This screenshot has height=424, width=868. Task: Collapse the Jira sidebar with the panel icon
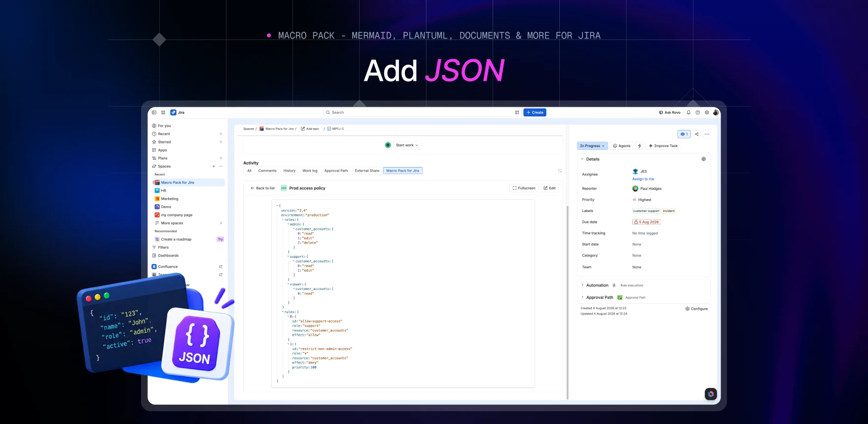pos(154,112)
